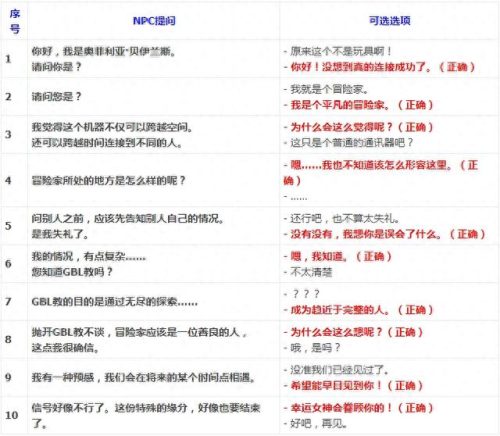Click question '您知道GBL教吗？'
The height and width of the screenshot is (436, 500).
click(72, 272)
